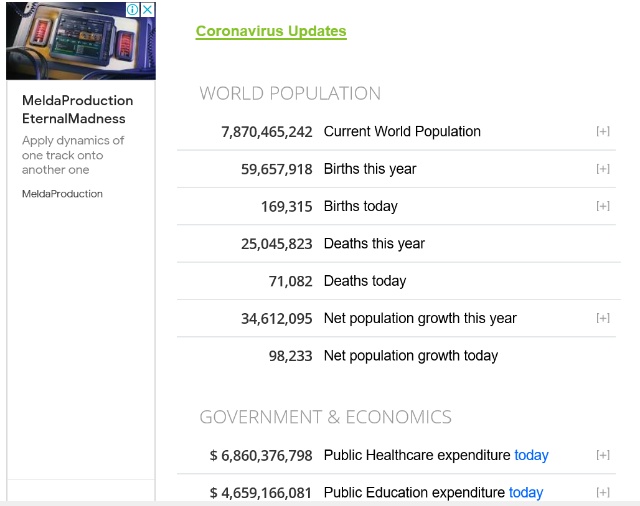The image size is (640, 506).
Task: Expand the Births today row
Action: [x=602, y=206]
